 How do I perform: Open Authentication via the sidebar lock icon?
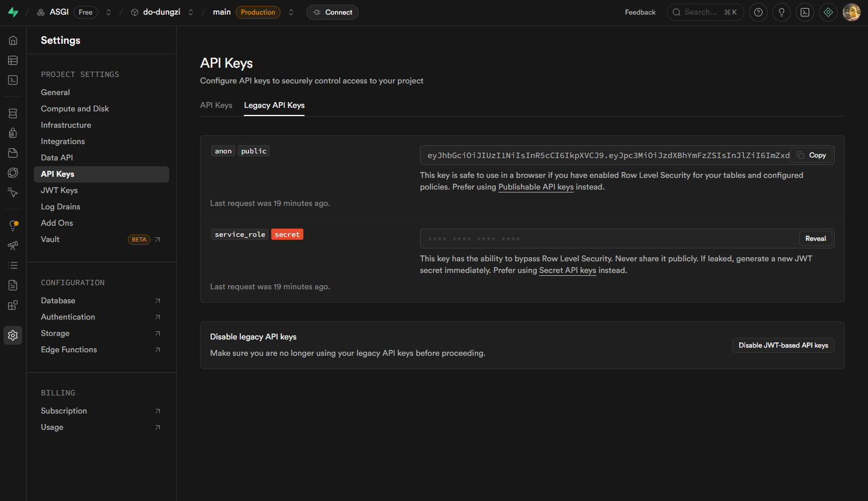click(13, 133)
